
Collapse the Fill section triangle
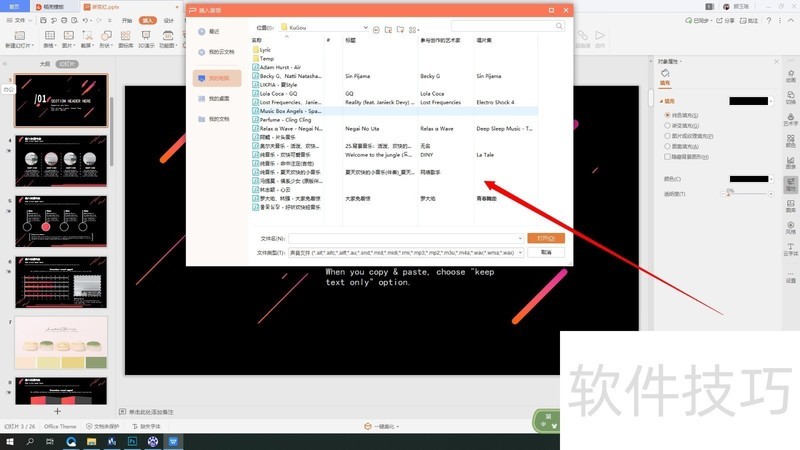661,101
